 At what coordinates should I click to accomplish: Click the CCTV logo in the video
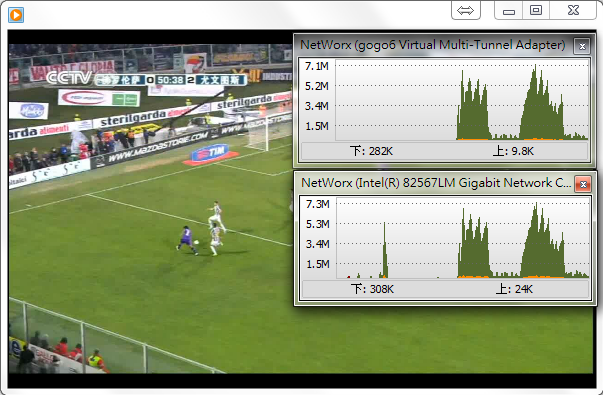coord(69,78)
